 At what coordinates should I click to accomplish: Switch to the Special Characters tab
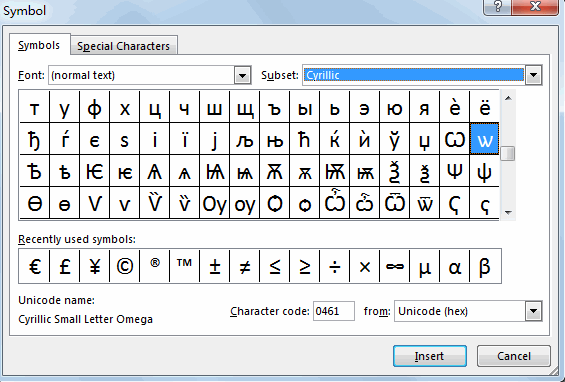click(x=123, y=46)
